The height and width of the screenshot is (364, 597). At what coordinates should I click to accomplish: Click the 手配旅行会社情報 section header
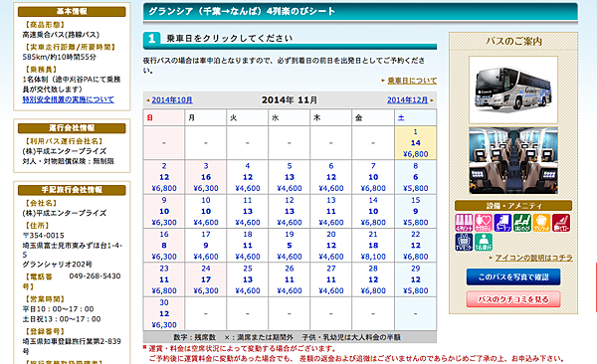tap(72, 190)
